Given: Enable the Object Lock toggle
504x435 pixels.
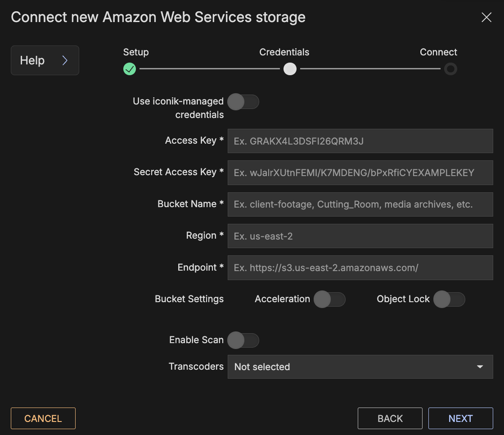Looking at the screenshot, I should coord(449,299).
